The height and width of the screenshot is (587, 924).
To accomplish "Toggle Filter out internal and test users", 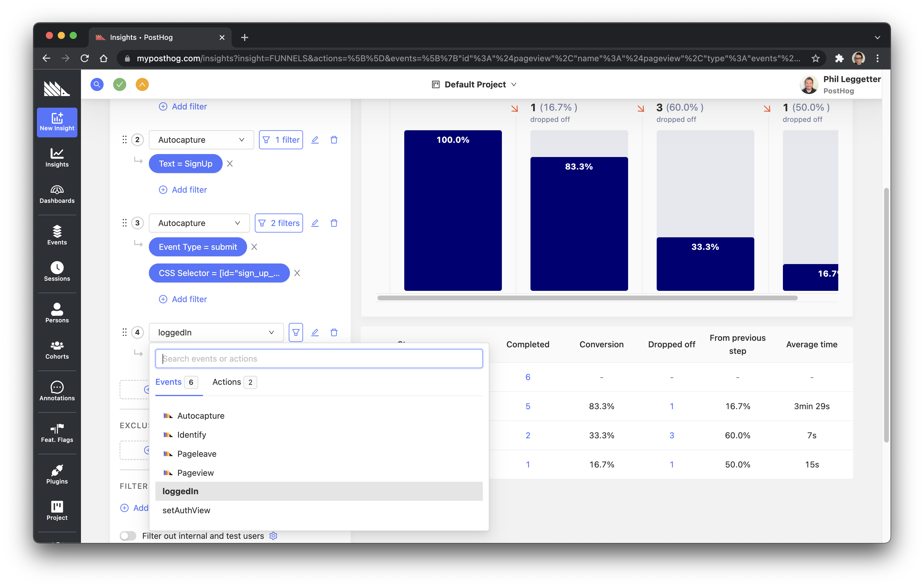I will pos(127,536).
